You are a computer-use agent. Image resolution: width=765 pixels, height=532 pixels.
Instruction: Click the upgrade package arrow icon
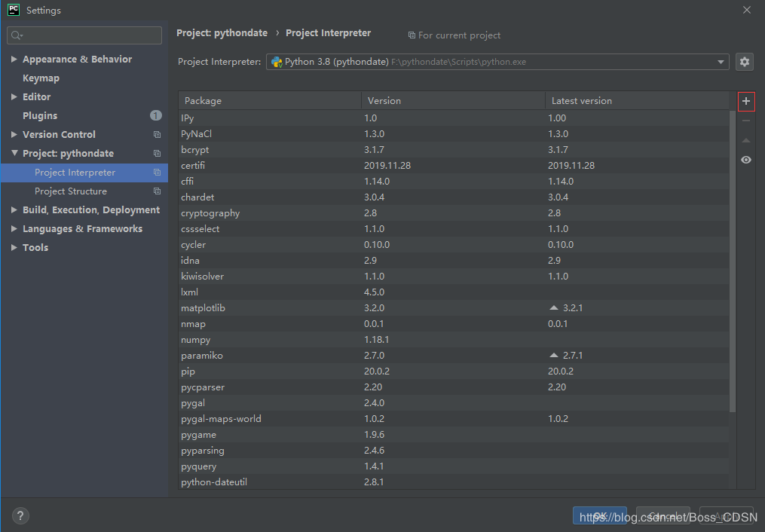tap(746, 140)
